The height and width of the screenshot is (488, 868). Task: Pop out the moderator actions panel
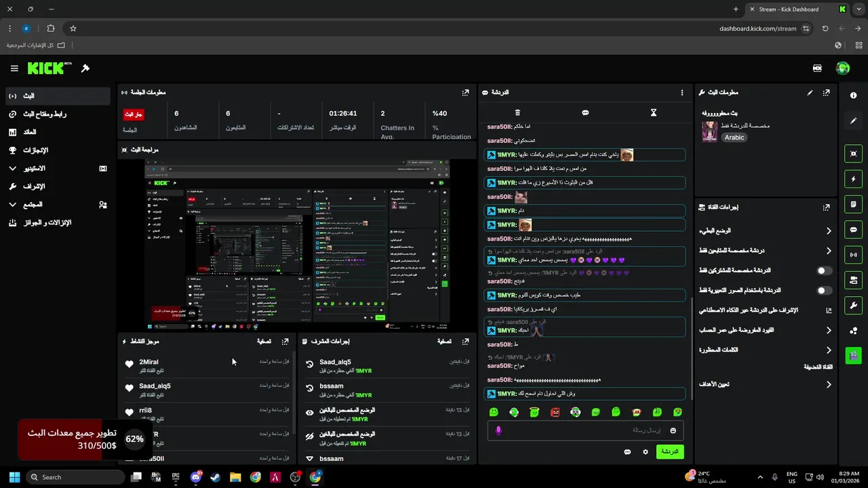click(465, 342)
